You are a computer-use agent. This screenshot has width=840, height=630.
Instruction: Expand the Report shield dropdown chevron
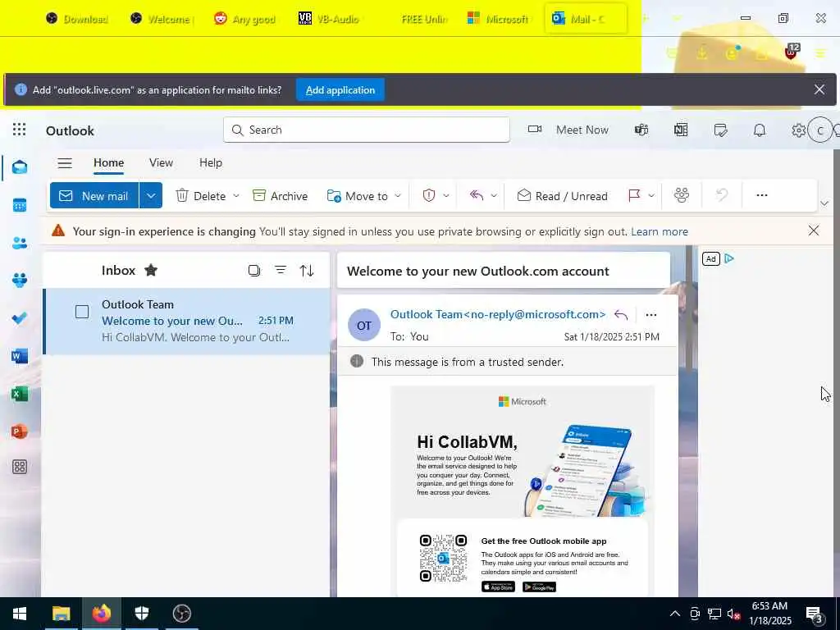445,195
